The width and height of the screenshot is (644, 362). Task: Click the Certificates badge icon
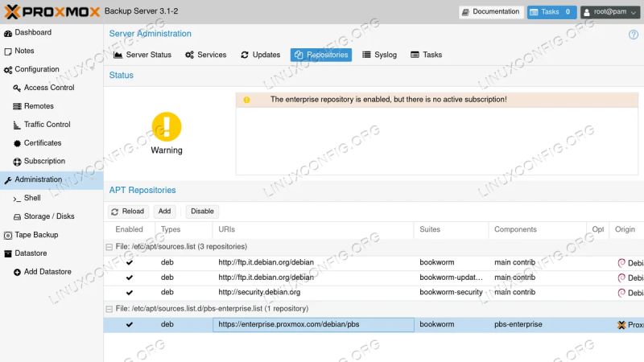click(x=17, y=143)
